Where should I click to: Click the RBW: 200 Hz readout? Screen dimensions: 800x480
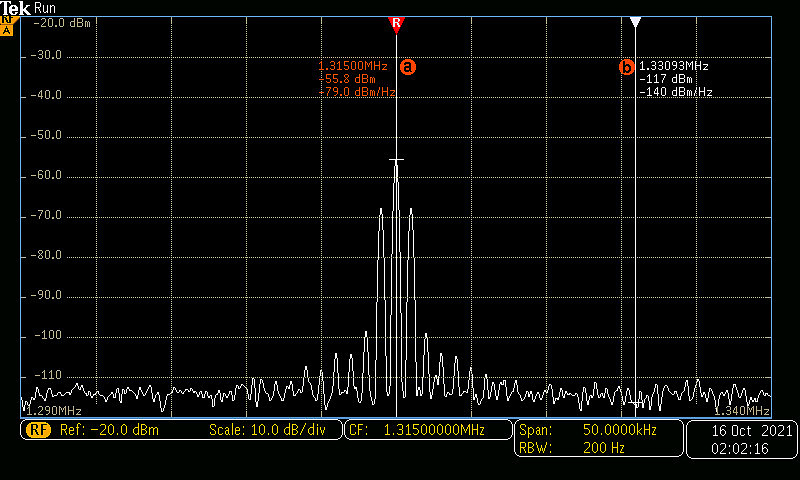571,448
